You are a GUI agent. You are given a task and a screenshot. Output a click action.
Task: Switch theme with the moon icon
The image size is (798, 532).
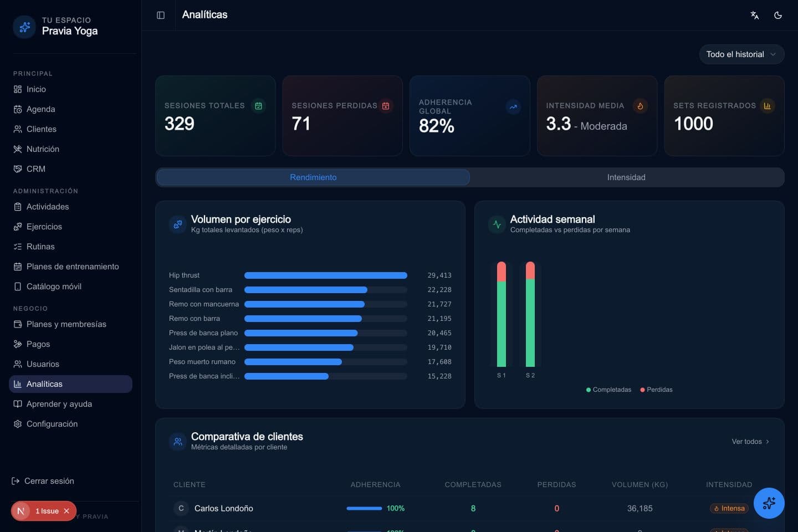778,15
